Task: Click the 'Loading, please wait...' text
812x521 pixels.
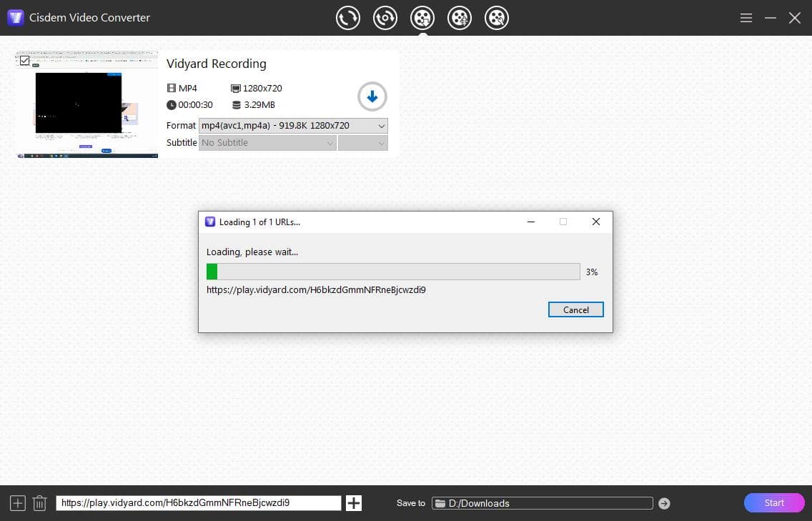Action: click(x=252, y=252)
